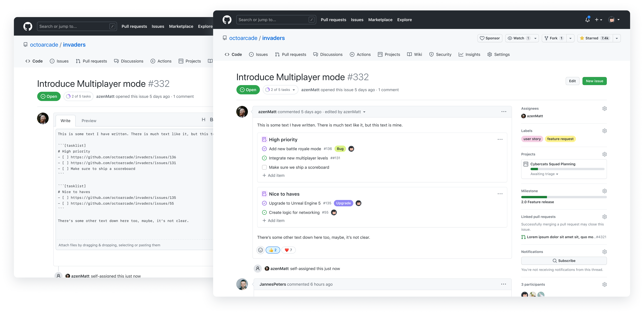Open JannesPeters comment options ellipsis
This screenshot has width=644, height=314.
coord(503,284)
